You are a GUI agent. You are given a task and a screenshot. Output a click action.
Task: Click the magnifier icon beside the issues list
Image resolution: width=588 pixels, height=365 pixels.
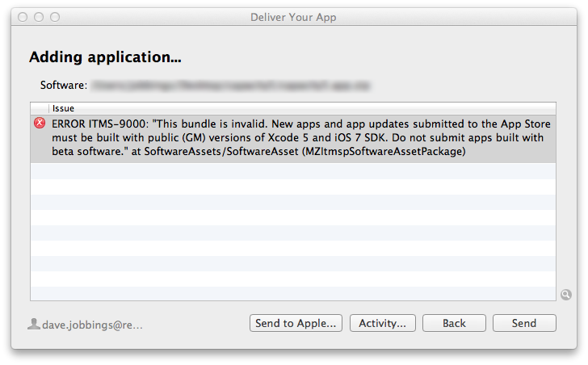[x=566, y=295]
